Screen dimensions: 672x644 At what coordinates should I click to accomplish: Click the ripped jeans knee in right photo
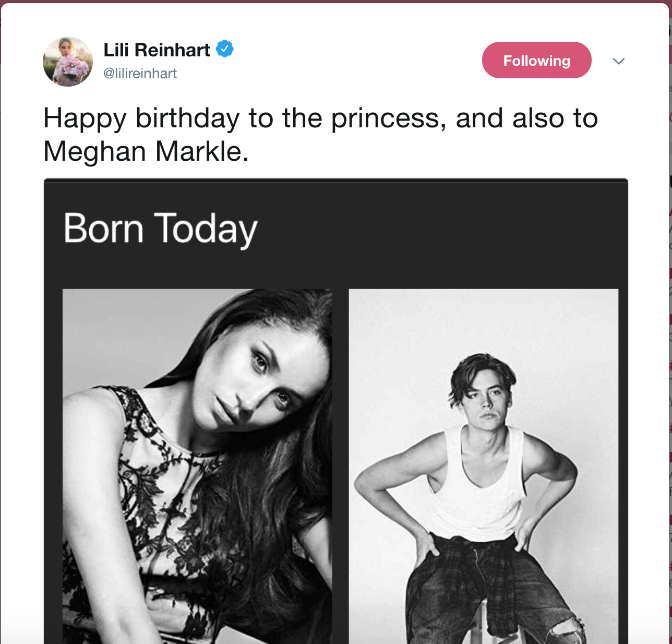tap(569, 626)
